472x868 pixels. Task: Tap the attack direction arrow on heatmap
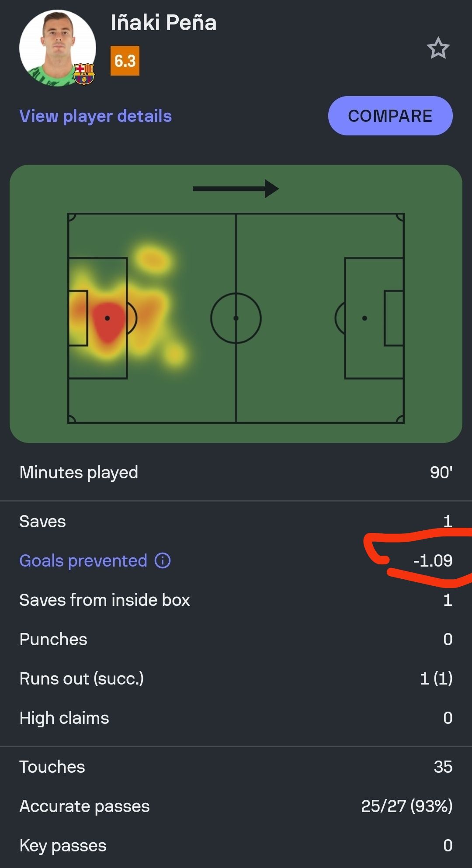236,189
